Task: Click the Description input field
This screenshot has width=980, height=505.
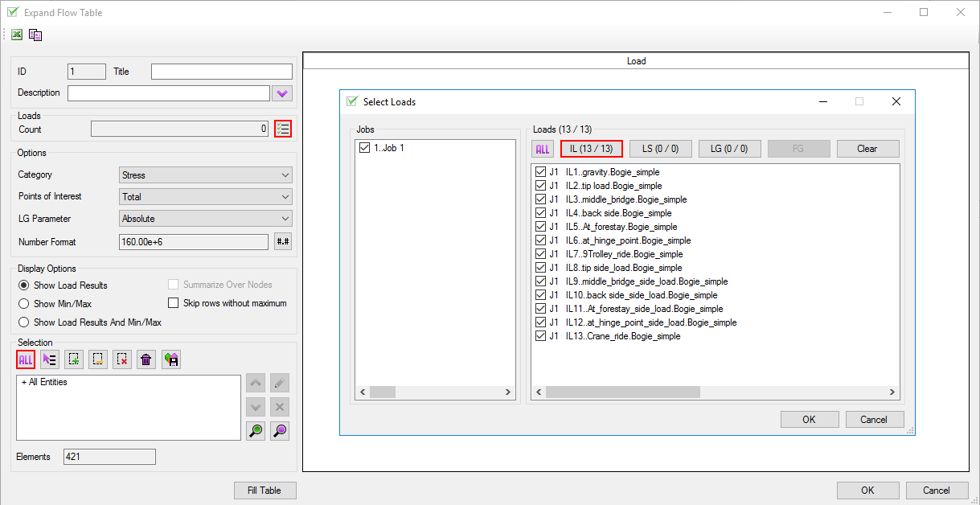Action: [169, 93]
